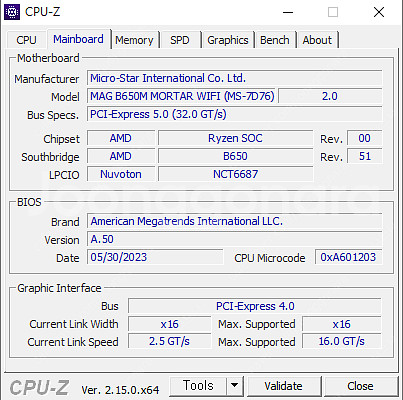Close the window with the X icon
403x400 pixels.
click(379, 12)
